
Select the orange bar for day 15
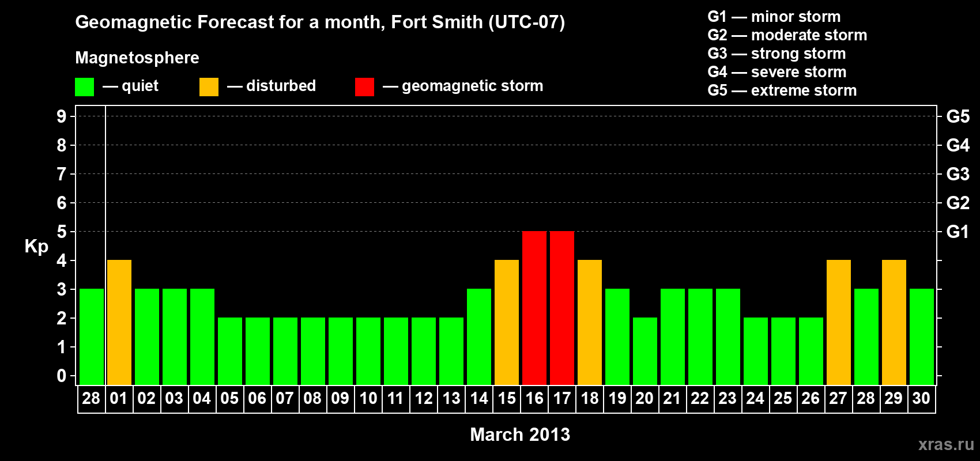(x=507, y=322)
